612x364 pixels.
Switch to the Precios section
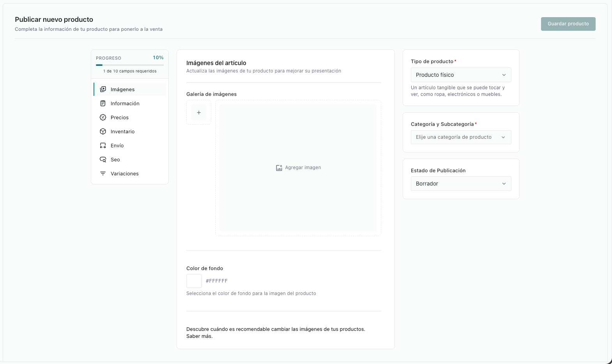[130, 117]
